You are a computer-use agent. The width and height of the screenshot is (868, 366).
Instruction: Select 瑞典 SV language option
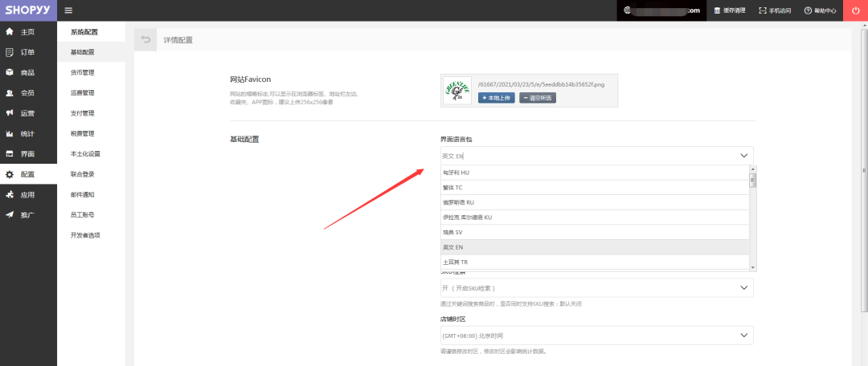coord(595,232)
